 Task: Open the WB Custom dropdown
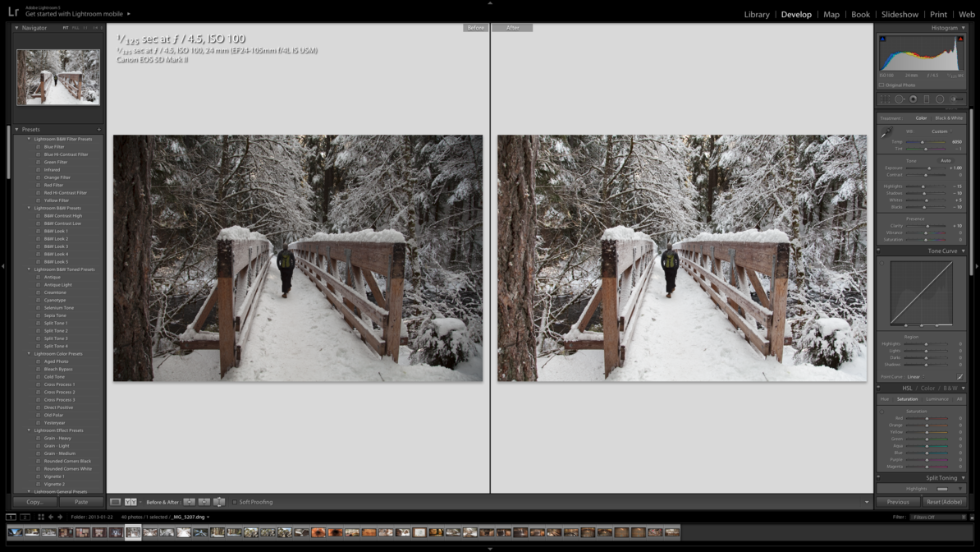(941, 131)
